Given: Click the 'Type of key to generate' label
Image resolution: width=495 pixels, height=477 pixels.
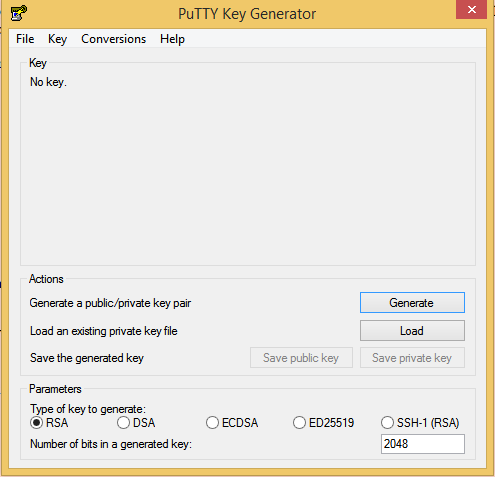Looking at the screenshot, I should [x=88, y=409].
